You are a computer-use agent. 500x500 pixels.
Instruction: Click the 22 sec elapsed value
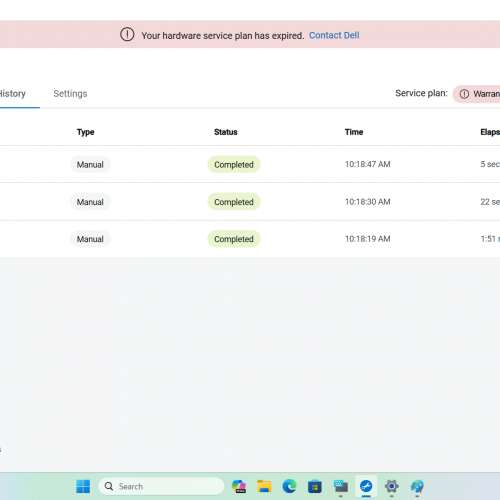(x=490, y=202)
